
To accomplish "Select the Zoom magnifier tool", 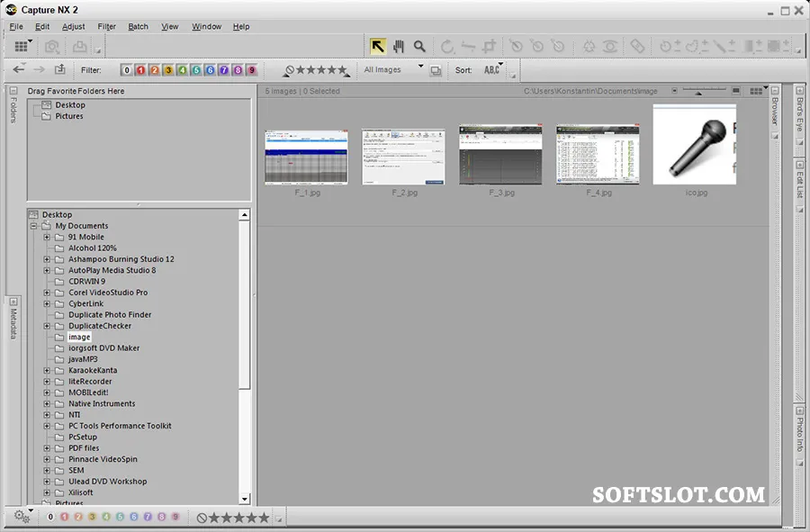I will [419, 47].
